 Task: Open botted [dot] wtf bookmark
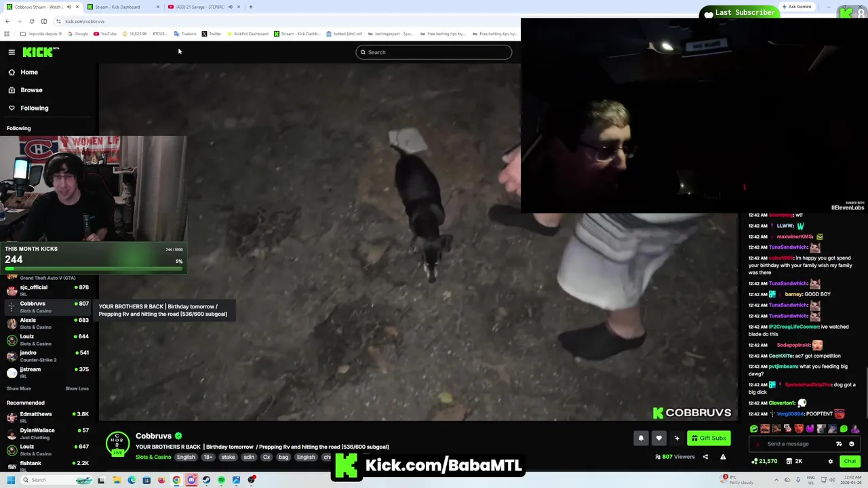point(344,34)
